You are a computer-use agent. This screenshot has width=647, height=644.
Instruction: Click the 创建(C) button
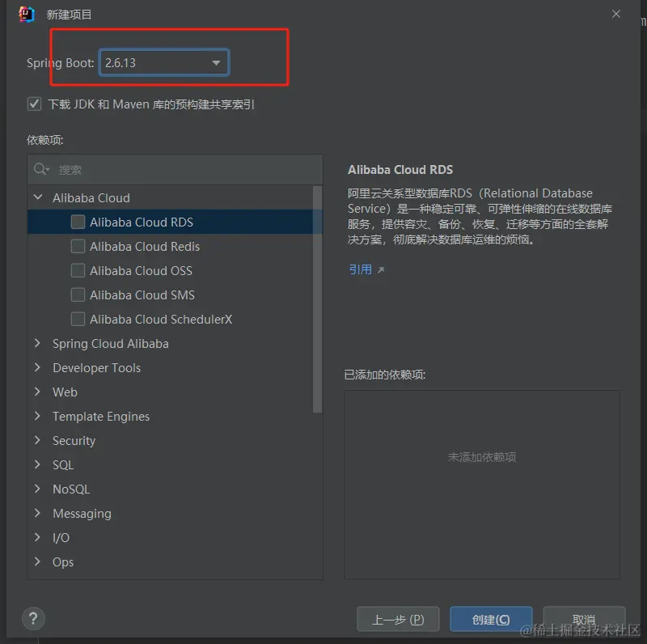coord(491,619)
